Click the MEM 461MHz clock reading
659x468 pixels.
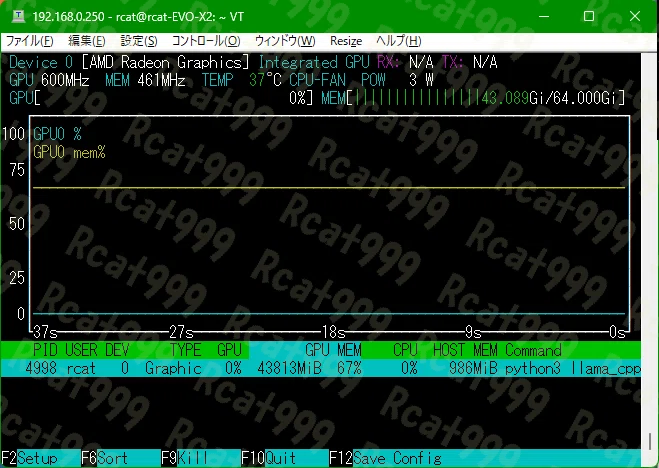click(145, 80)
